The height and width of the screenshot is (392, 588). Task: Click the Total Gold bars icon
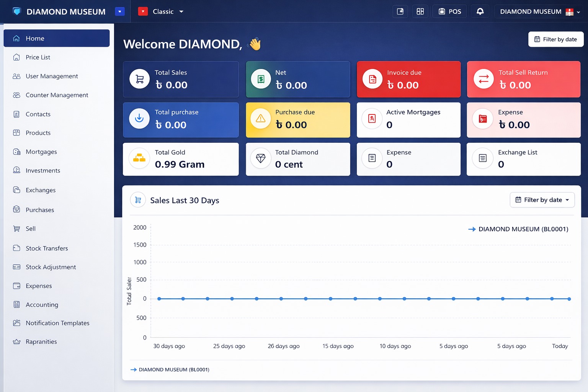coord(139,158)
